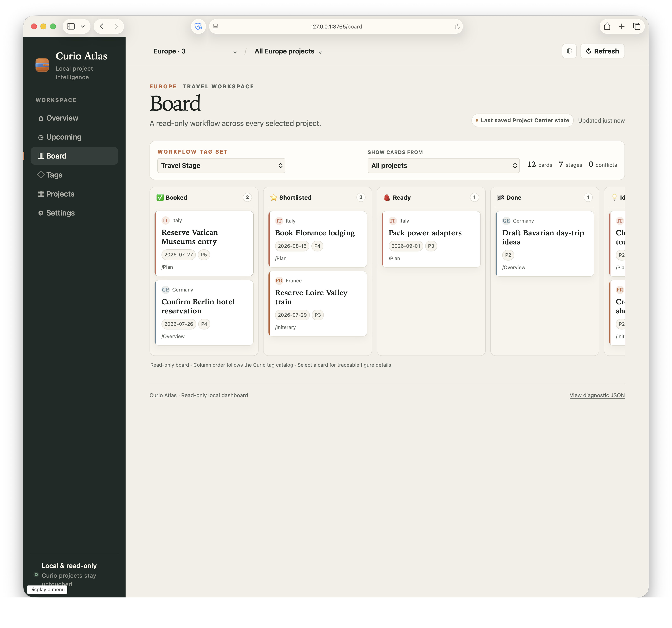Show the Safari tab overview icon
672x628 pixels.
click(x=636, y=26)
